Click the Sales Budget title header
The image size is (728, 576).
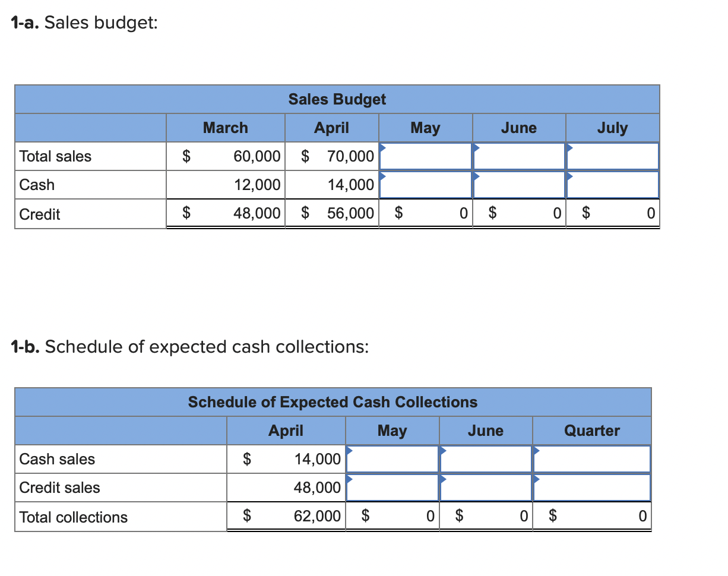click(337, 99)
